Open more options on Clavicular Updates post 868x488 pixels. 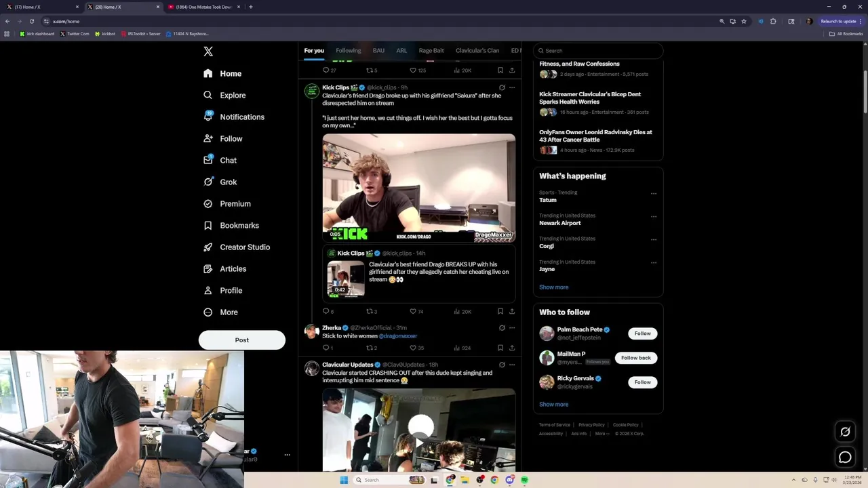[512, 365]
